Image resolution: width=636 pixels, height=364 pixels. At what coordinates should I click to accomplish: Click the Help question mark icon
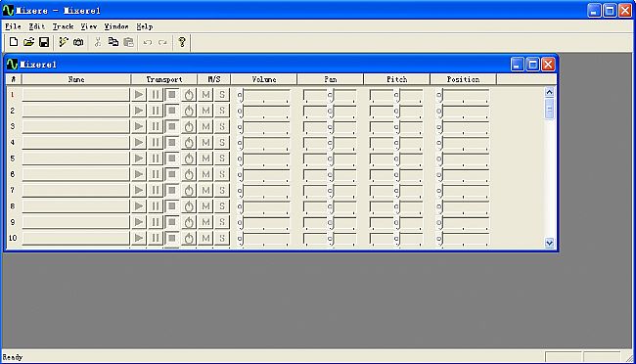pyautogui.click(x=182, y=42)
